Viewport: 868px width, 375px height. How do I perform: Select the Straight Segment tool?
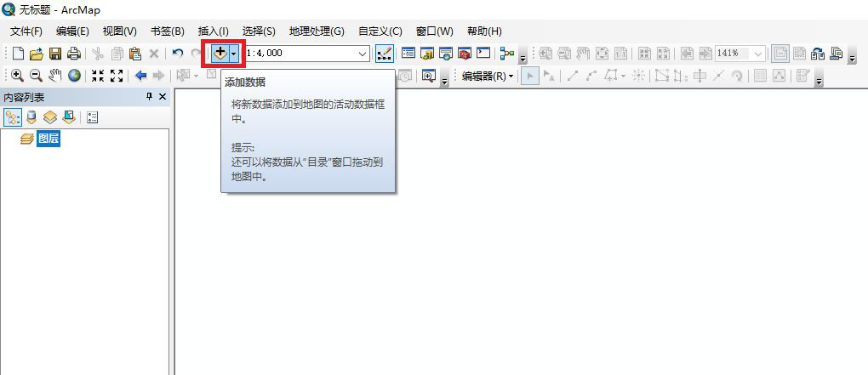pyautogui.click(x=573, y=76)
